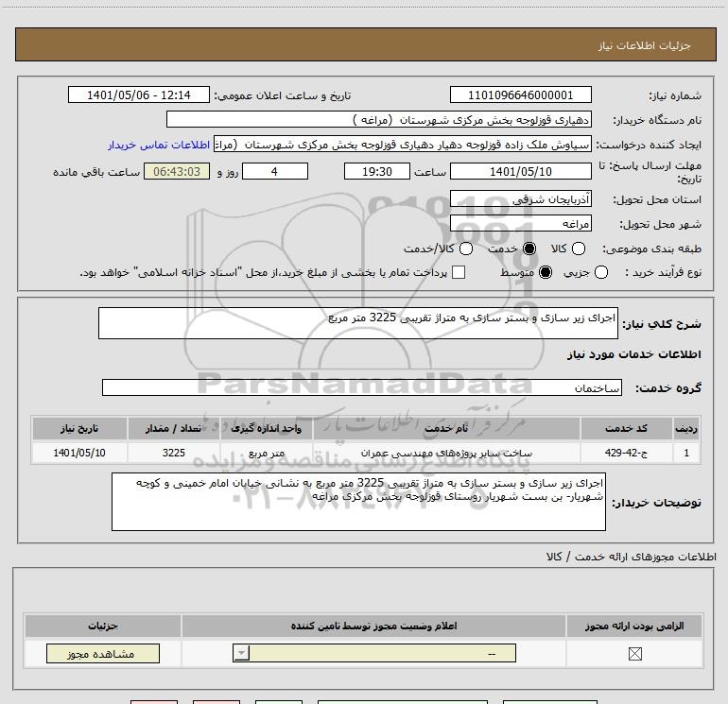Screen dimensions: 728x704
Task: Choose the متوسط purchase type
Action: pos(546,272)
